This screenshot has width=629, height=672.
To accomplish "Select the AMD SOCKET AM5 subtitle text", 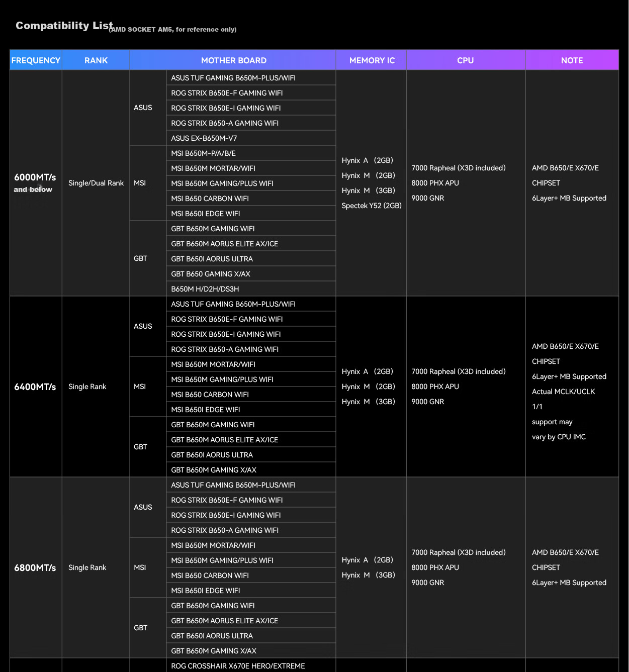I will click(x=173, y=30).
